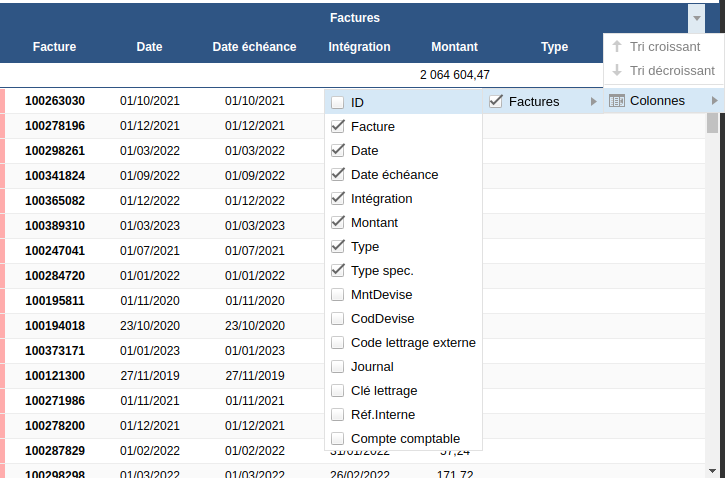This screenshot has width=725, height=478.
Task: Check the Clé lettrage column option
Action: coord(338,390)
